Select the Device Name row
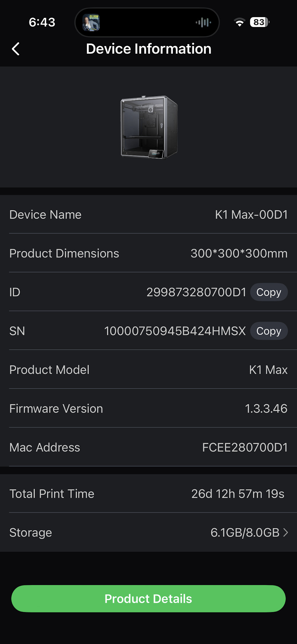Viewport: 297px width, 644px height. point(148,215)
